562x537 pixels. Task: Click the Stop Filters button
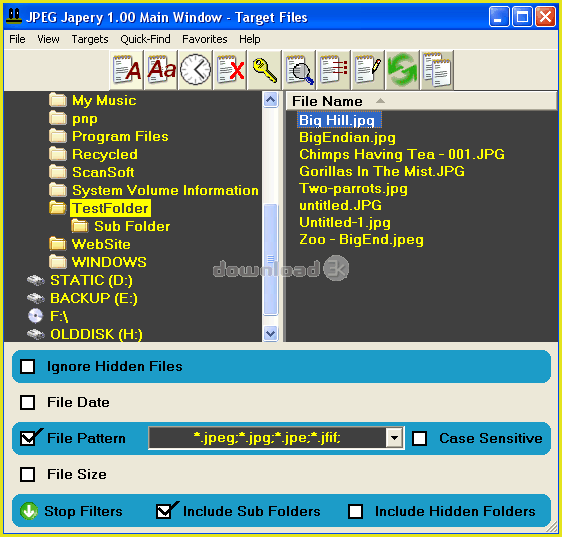coord(71,511)
